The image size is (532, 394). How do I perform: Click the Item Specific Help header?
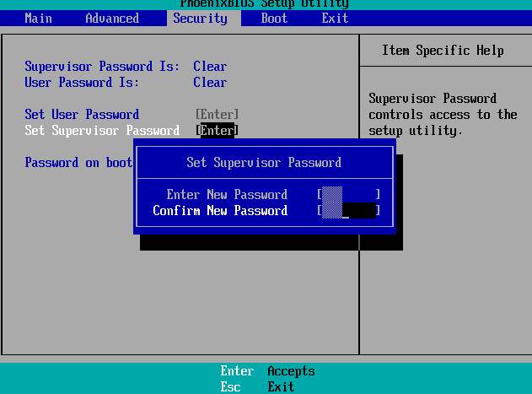(x=443, y=51)
